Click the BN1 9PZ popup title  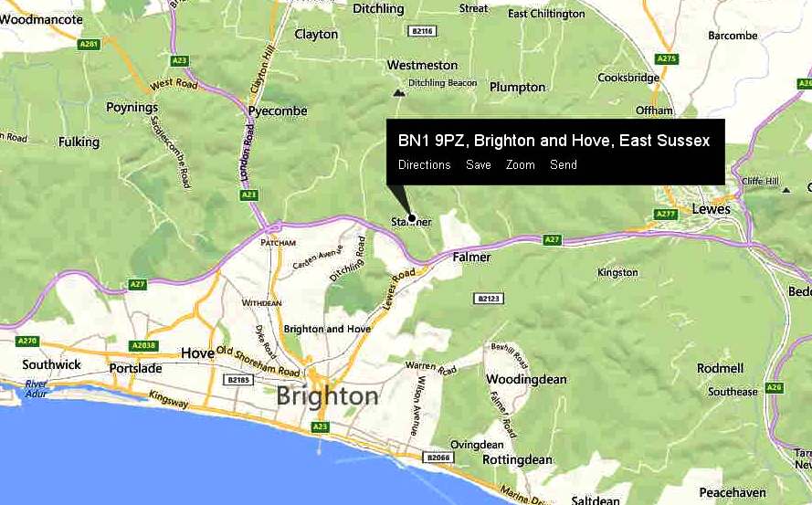[554, 141]
